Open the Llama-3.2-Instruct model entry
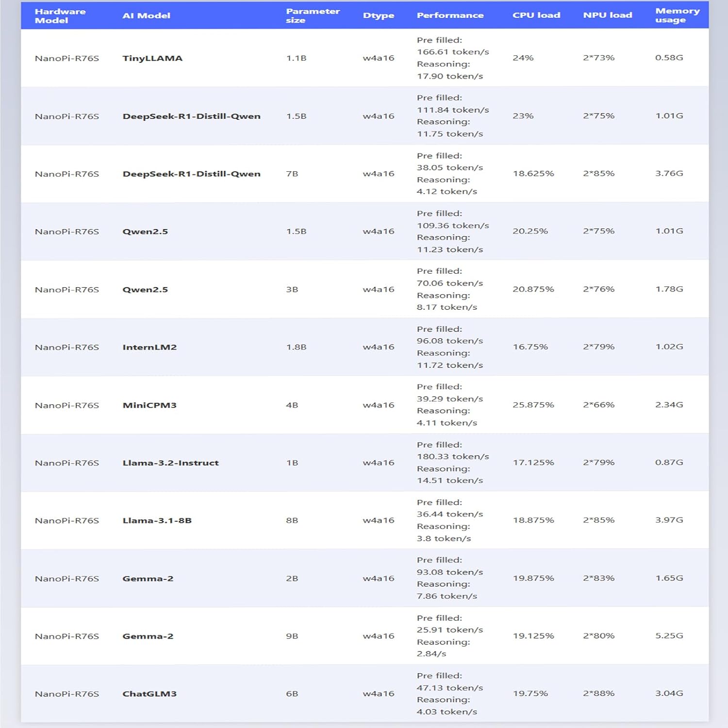The image size is (728, 728). pos(170,463)
